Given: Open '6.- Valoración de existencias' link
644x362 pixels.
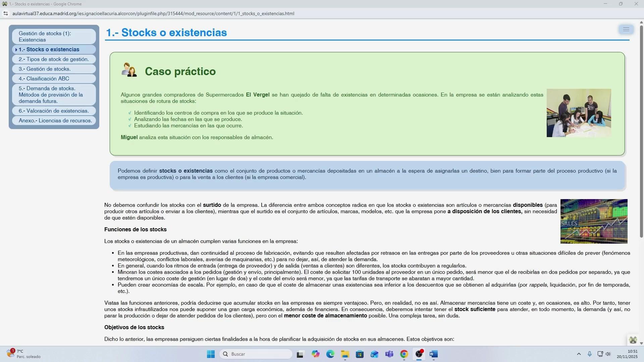Looking at the screenshot, I should tap(54, 111).
